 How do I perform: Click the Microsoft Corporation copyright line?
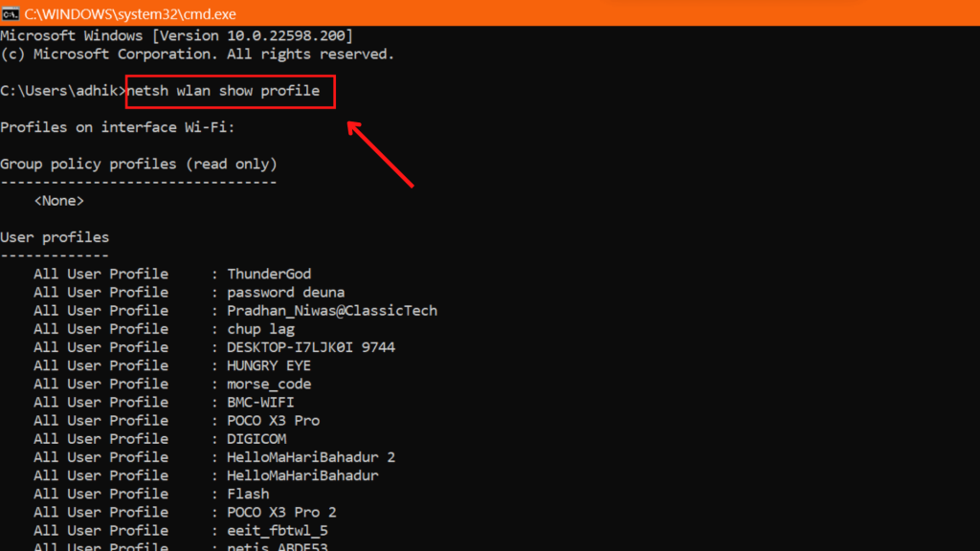pyautogui.click(x=197, y=55)
